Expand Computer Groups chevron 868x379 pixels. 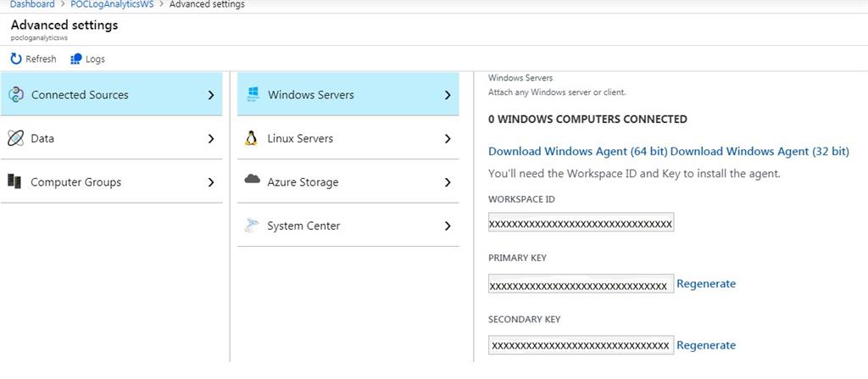point(211,182)
